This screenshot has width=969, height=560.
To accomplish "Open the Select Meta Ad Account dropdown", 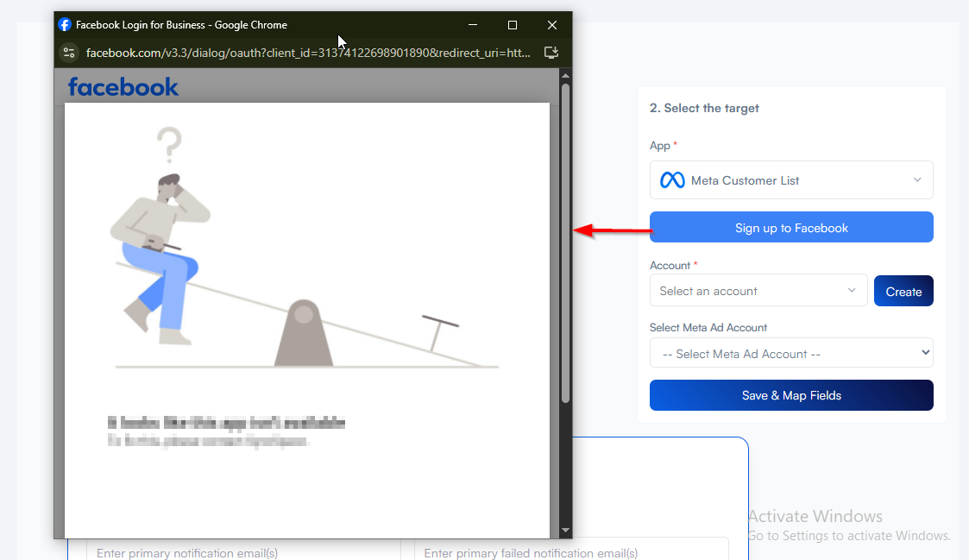I will tap(791, 354).
